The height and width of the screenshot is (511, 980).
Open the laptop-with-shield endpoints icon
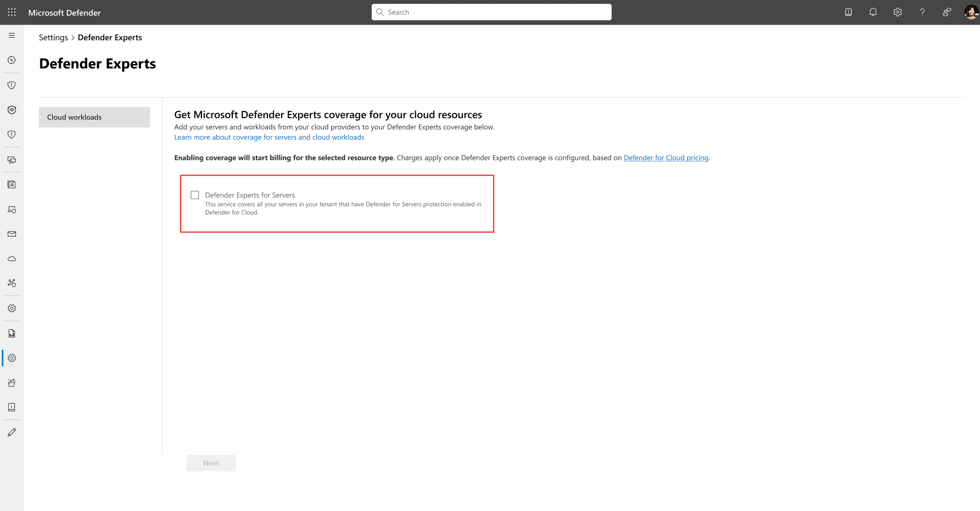[12, 210]
